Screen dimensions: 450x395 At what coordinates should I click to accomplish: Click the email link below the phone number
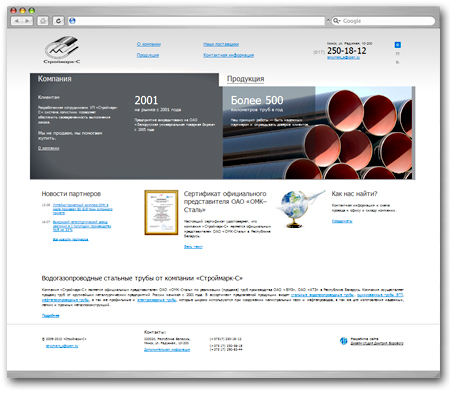click(343, 58)
